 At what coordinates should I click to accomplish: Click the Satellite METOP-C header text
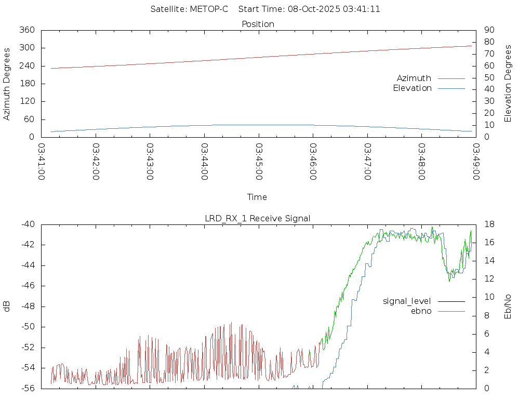tap(189, 9)
